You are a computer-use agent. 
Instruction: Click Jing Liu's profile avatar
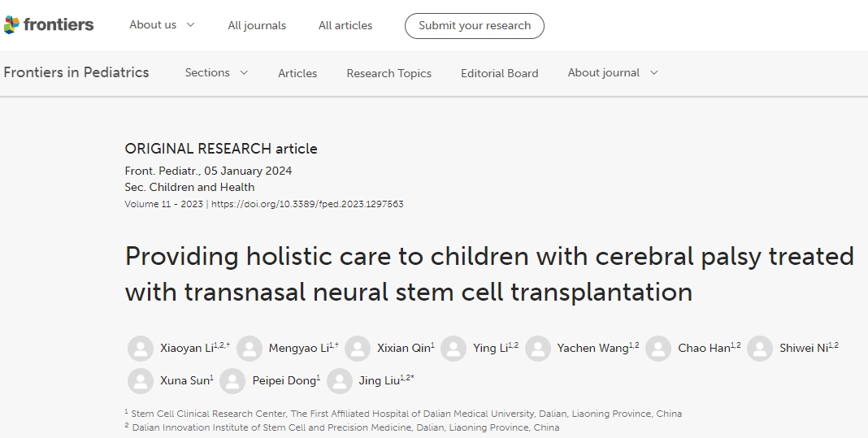(x=340, y=381)
